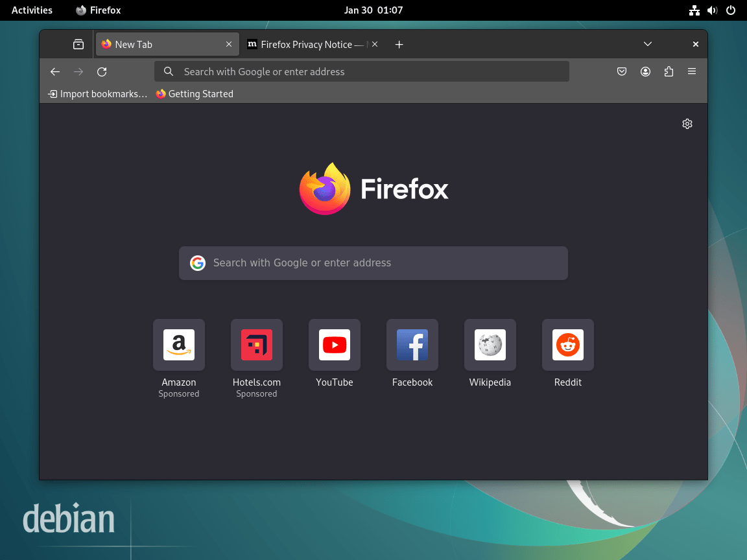Image resolution: width=747 pixels, height=560 pixels.
Task: Open the Reddit shortcut
Action: (x=567, y=345)
